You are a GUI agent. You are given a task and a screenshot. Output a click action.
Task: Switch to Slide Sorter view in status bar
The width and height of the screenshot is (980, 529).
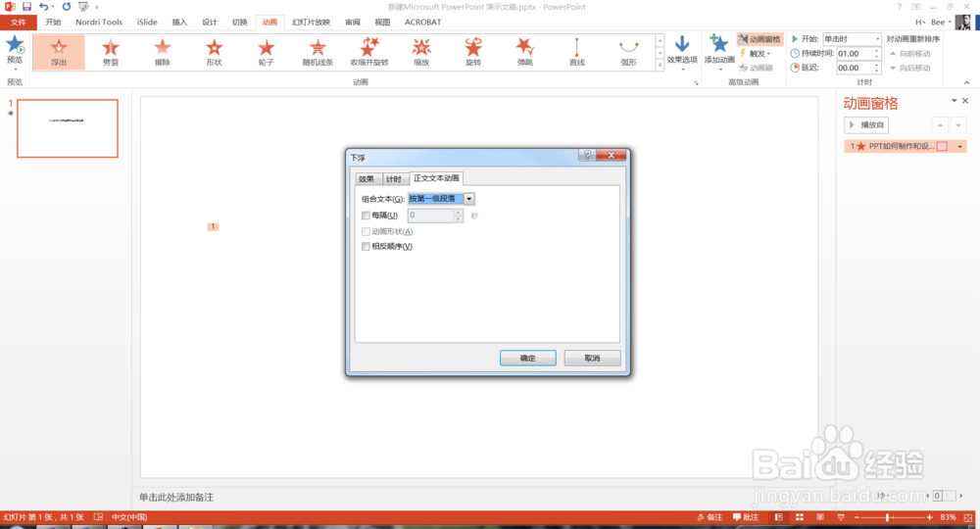tap(800, 517)
